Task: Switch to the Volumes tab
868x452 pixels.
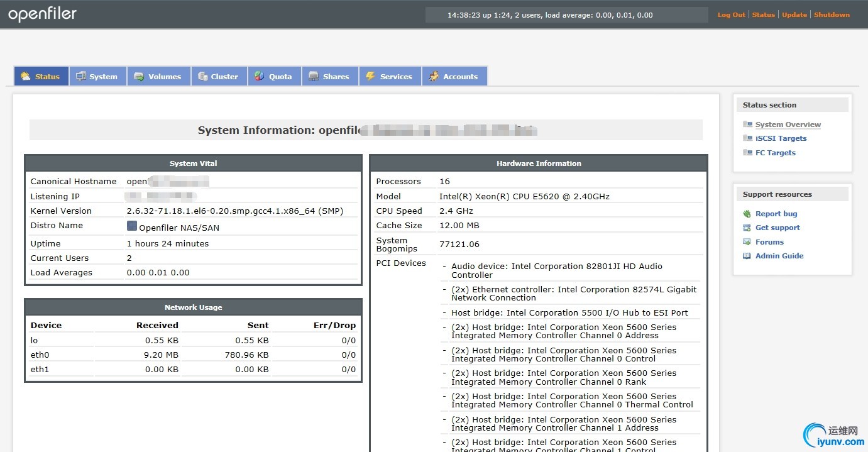Action: 158,77
